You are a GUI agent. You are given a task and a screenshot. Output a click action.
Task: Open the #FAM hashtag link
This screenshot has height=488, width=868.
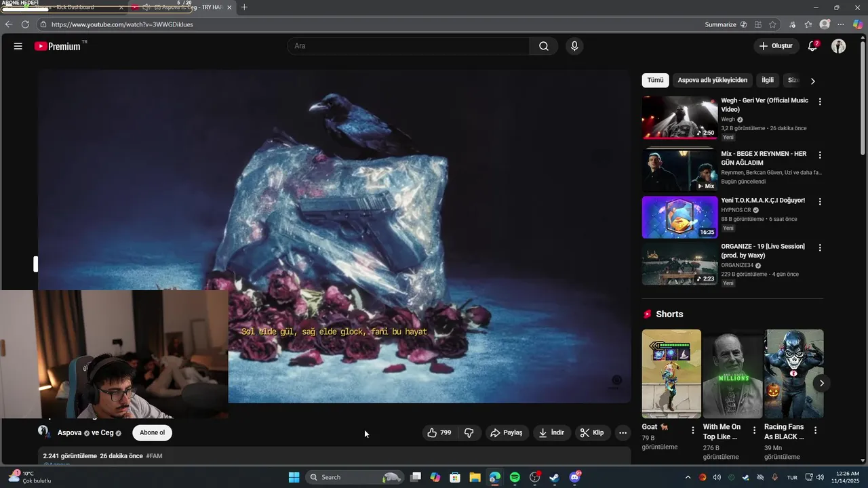154,456
